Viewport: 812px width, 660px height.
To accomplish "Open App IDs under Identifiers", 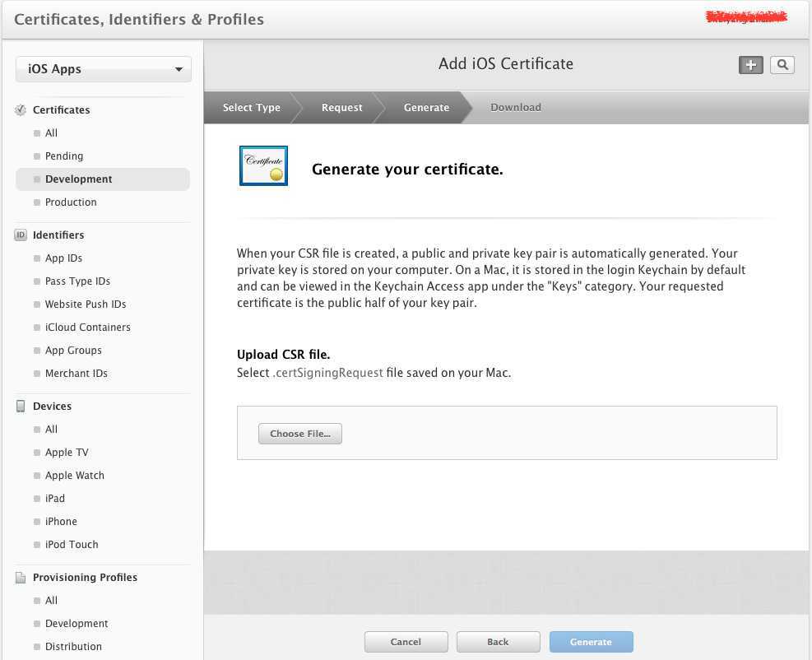I will 63,258.
